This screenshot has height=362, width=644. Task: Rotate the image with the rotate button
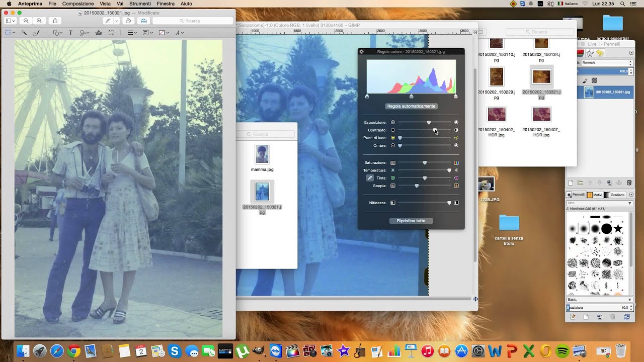pos(128,21)
